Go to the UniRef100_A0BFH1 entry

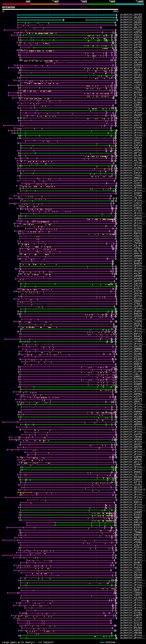[131, 82]
